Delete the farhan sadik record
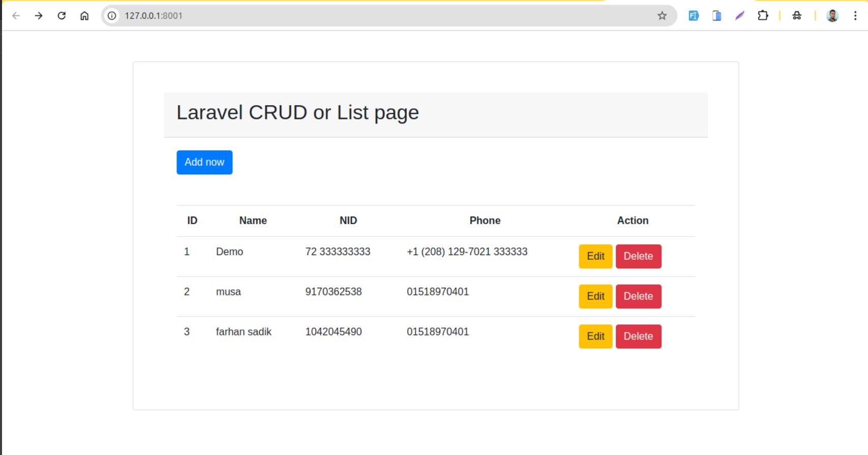The width and height of the screenshot is (868, 455). [x=638, y=337]
